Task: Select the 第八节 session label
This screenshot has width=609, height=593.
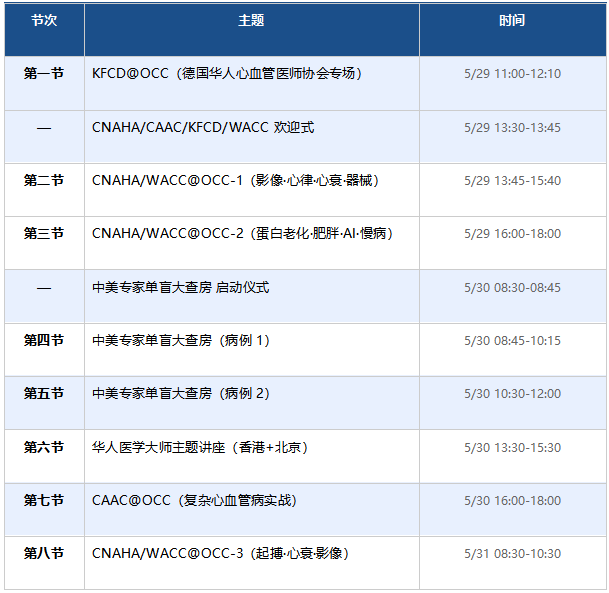Action: pyautogui.click(x=44, y=553)
